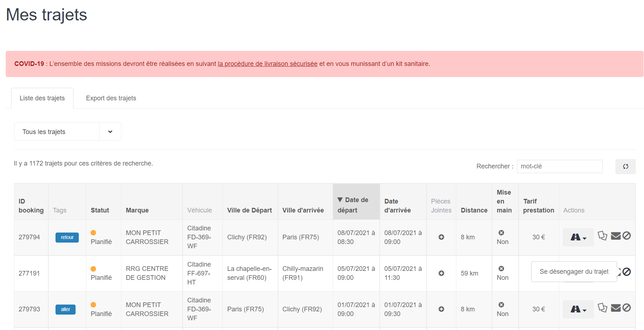The image size is (644, 330).
Task: Expand attachments plus icon for booking 277191
Action: (441, 273)
